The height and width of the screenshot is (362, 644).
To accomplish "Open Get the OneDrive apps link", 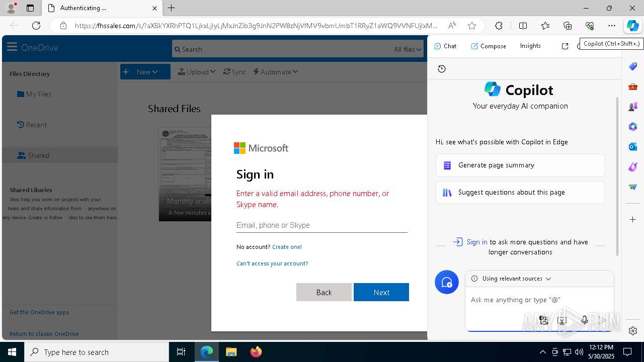I will [39, 312].
